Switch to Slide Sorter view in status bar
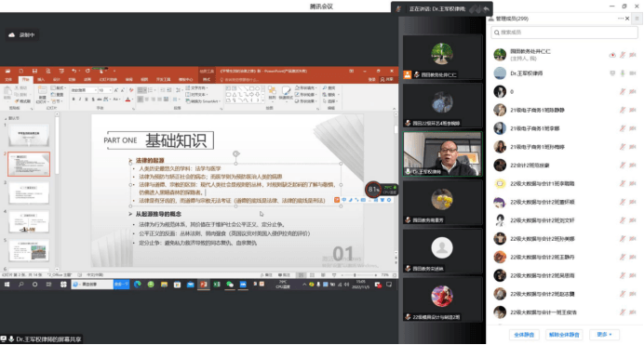Screen dimensions: 644x345 click(312, 275)
